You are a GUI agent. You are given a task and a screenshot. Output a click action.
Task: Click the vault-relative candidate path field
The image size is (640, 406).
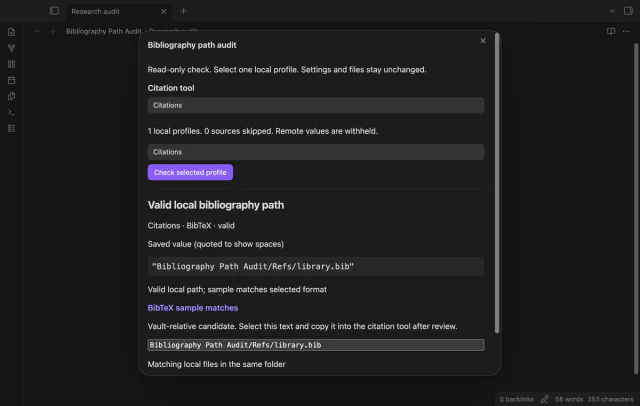coord(316,345)
